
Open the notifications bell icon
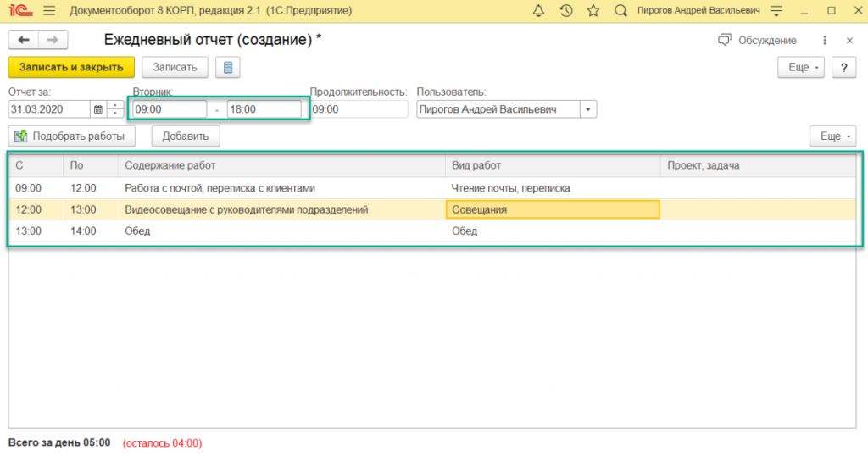[539, 11]
